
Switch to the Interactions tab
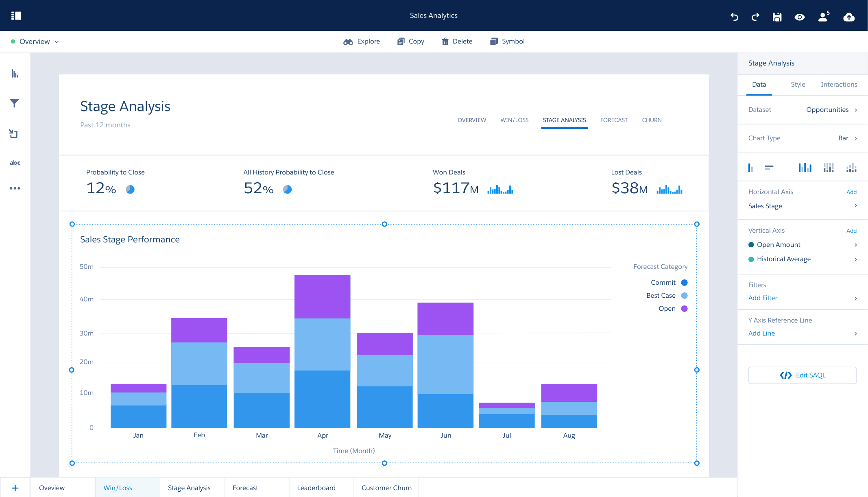pyautogui.click(x=839, y=85)
